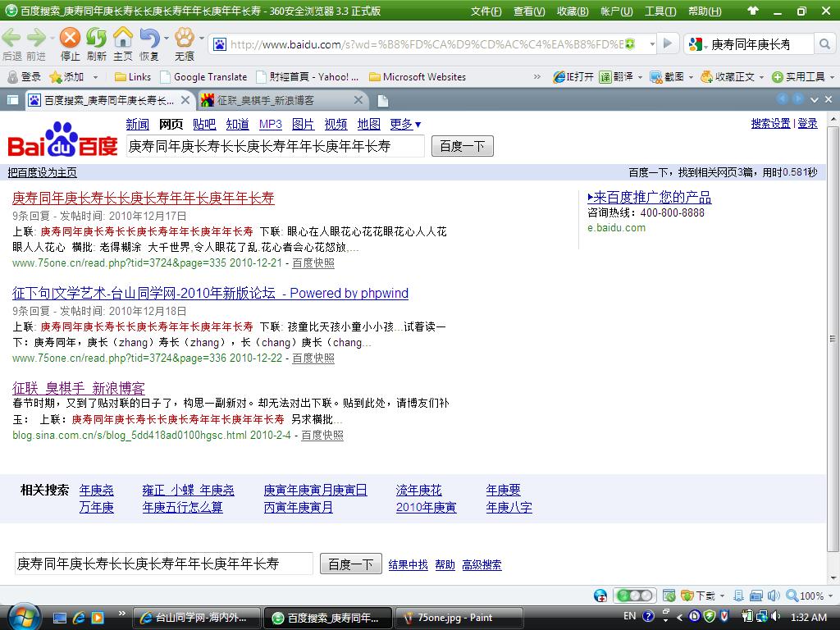Screen dimensions: 840x630
Task: Open the search engine selector dropdown
Action: click(x=706, y=47)
